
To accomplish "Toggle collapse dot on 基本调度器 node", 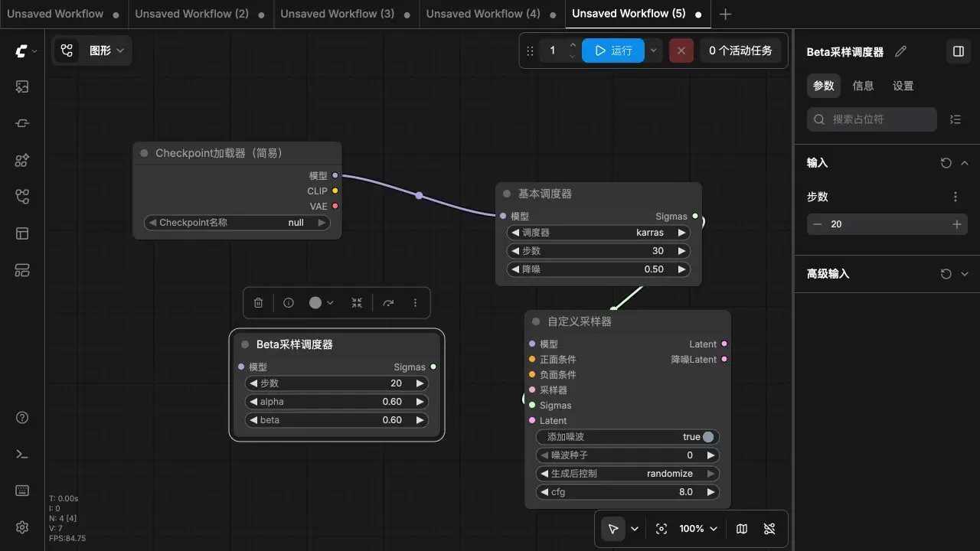I will 507,194.
